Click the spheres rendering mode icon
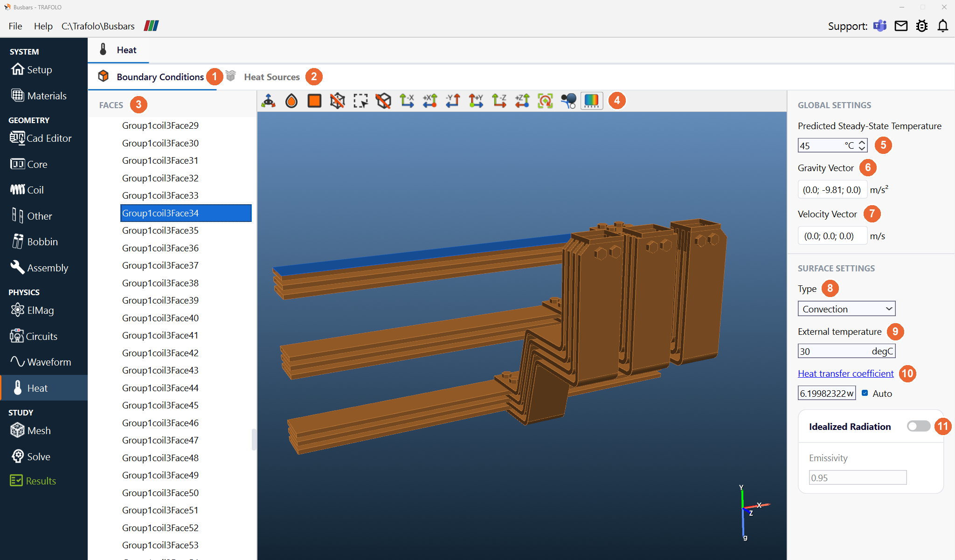955x560 pixels. 568,101
